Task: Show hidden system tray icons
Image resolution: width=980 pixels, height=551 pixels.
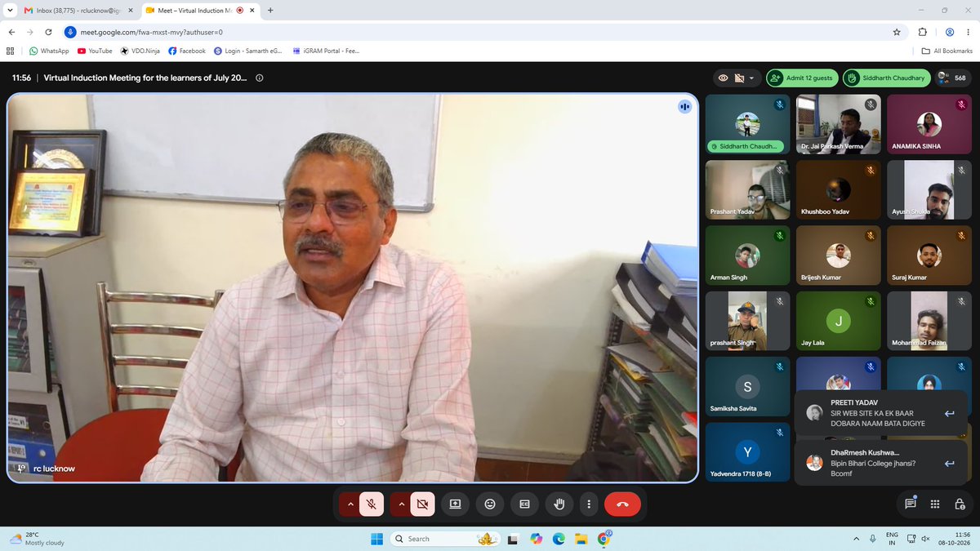Action: point(857,539)
